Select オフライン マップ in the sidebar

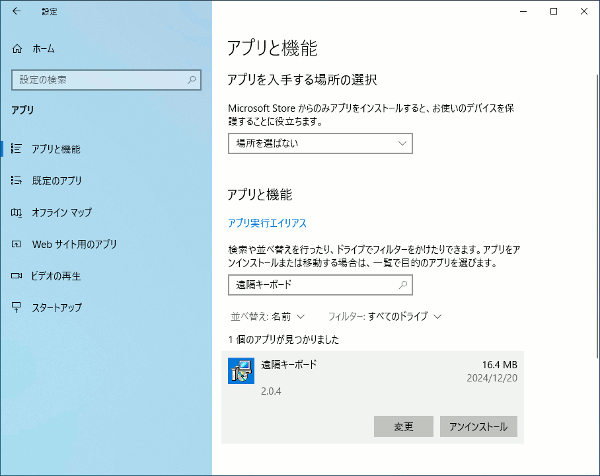(x=62, y=213)
